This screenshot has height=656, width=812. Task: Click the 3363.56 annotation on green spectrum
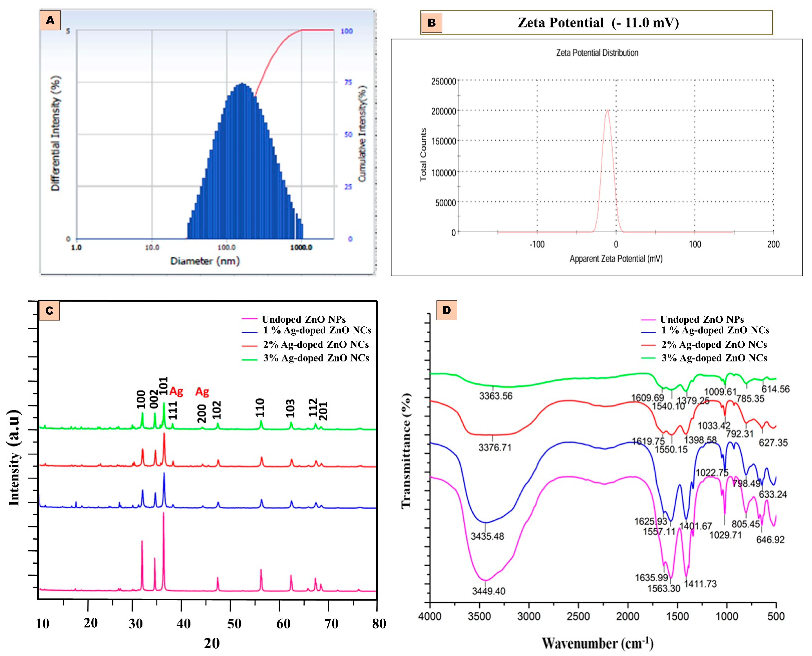(x=496, y=396)
